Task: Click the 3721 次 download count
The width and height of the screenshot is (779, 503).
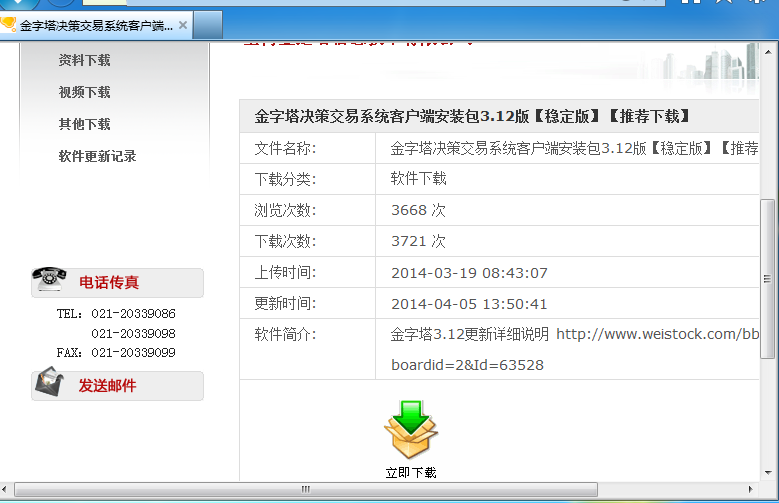Action: pyautogui.click(x=418, y=241)
